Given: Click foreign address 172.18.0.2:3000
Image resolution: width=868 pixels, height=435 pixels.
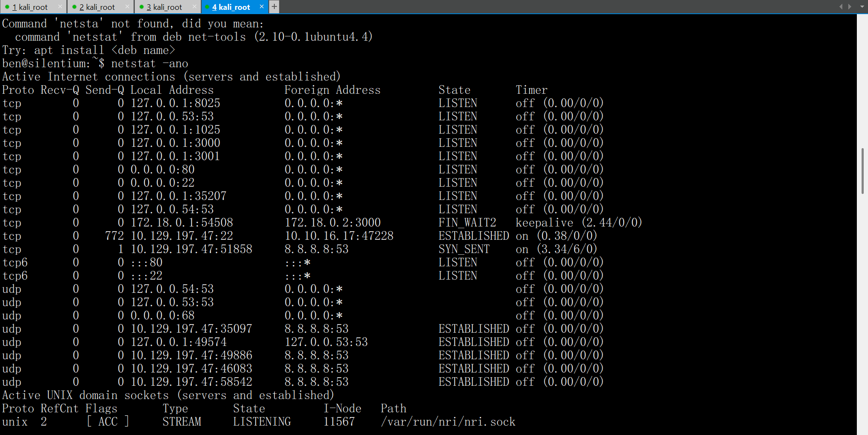Looking at the screenshot, I should 333,223.
